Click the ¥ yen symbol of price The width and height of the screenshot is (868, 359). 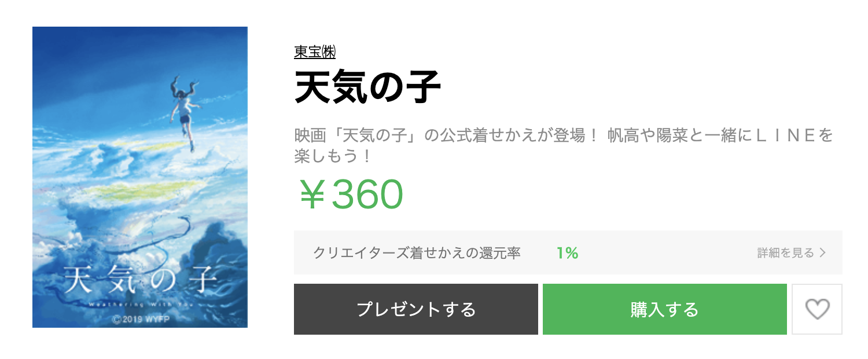(313, 195)
